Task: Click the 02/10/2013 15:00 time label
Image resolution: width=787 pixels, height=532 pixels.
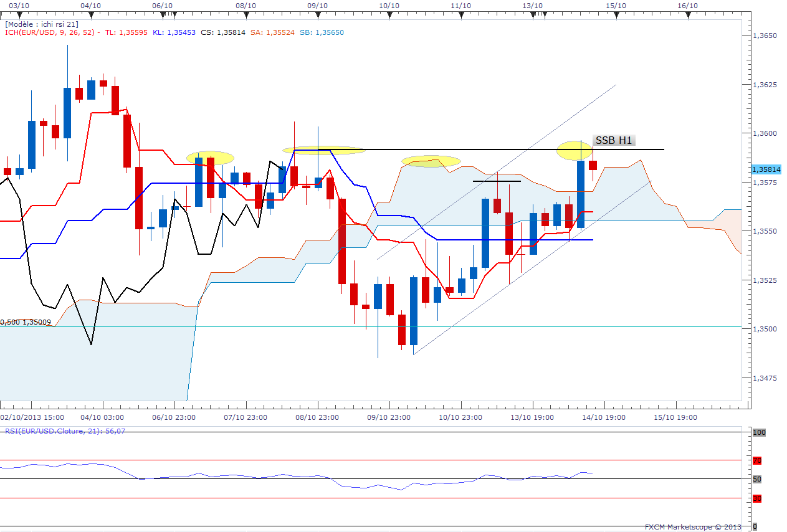Action: pyautogui.click(x=31, y=417)
